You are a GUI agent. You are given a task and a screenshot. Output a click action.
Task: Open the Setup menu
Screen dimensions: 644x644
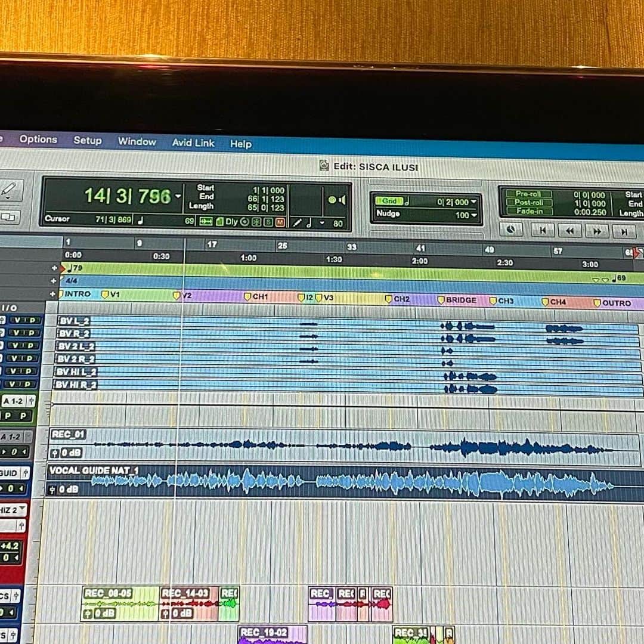click(x=88, y=141)
